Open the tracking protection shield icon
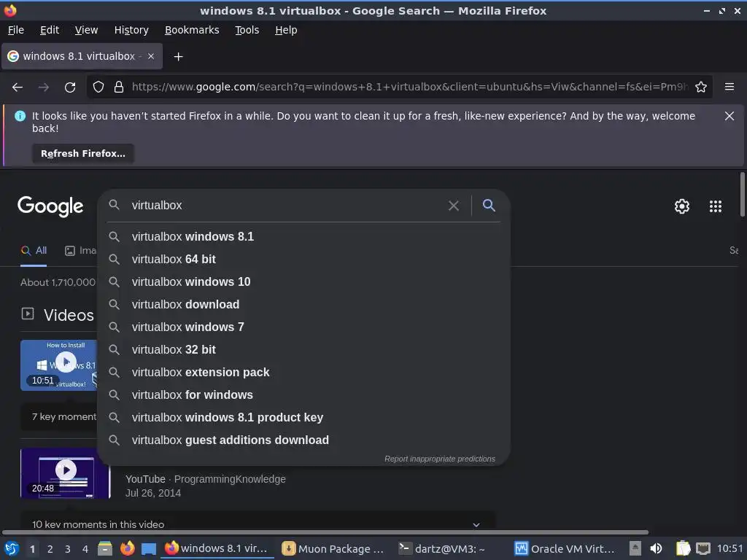The width and height of the screenshot is (747, 560). point(98,87)
